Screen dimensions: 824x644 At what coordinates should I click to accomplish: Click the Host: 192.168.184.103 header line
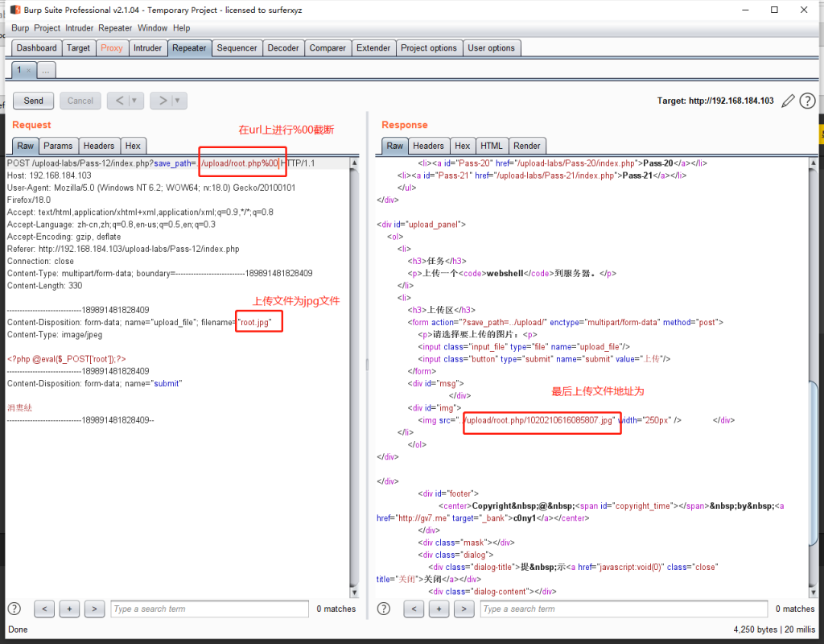(49, 175)
